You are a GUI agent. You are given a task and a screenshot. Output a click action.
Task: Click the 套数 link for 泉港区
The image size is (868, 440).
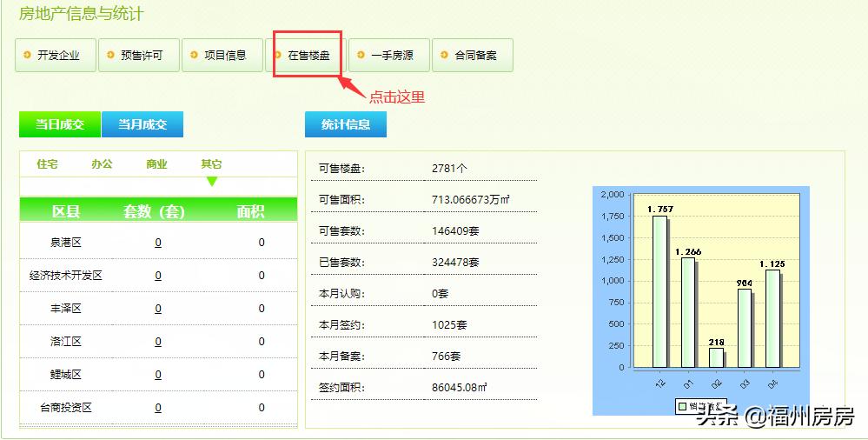tap(158, 243)
